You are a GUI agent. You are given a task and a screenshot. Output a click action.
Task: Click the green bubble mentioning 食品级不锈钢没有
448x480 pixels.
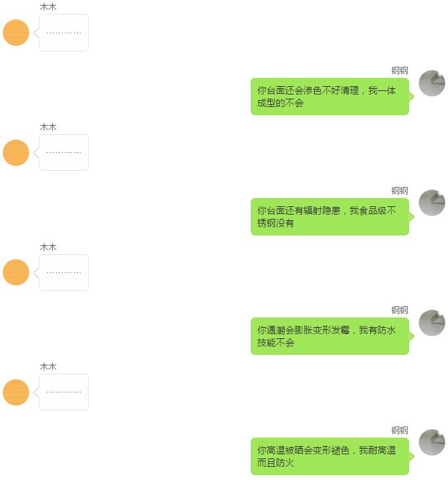click(x=330, y=217)
